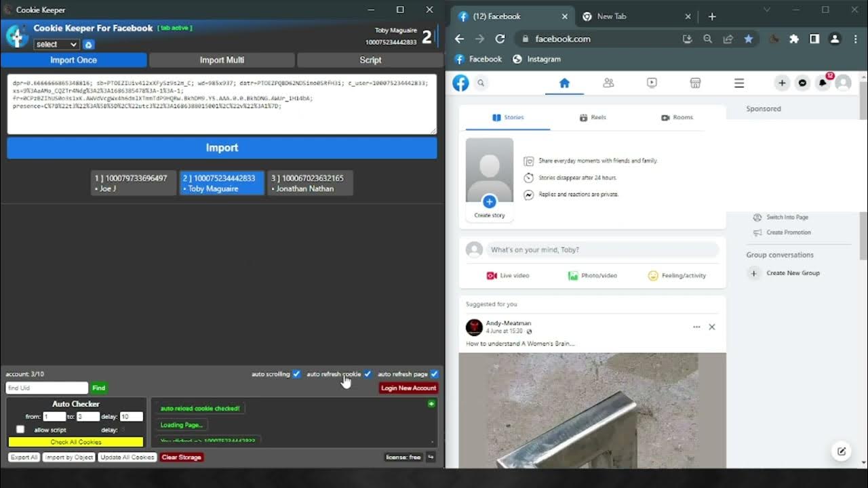The height and width of the screenshot is (488, 868).
Task: Select the Reels tab on Facebook
Action: 593,117
